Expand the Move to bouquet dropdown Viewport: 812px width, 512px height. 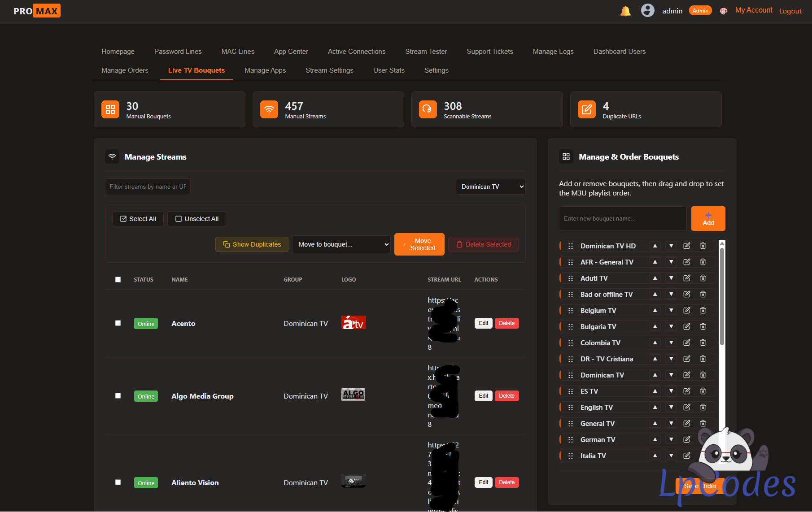pyautogui.click(x=341, y=244)
